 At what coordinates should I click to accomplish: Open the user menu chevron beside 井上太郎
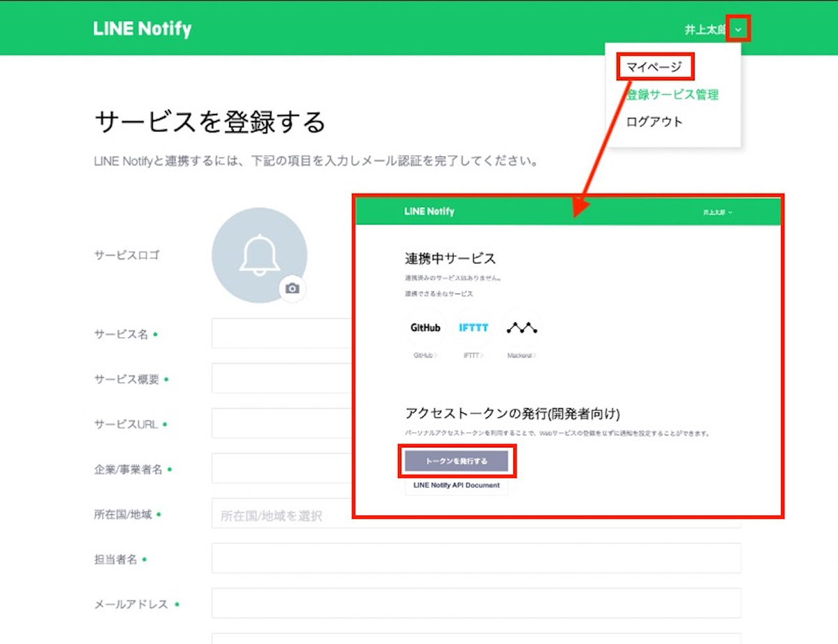point(738,29)
